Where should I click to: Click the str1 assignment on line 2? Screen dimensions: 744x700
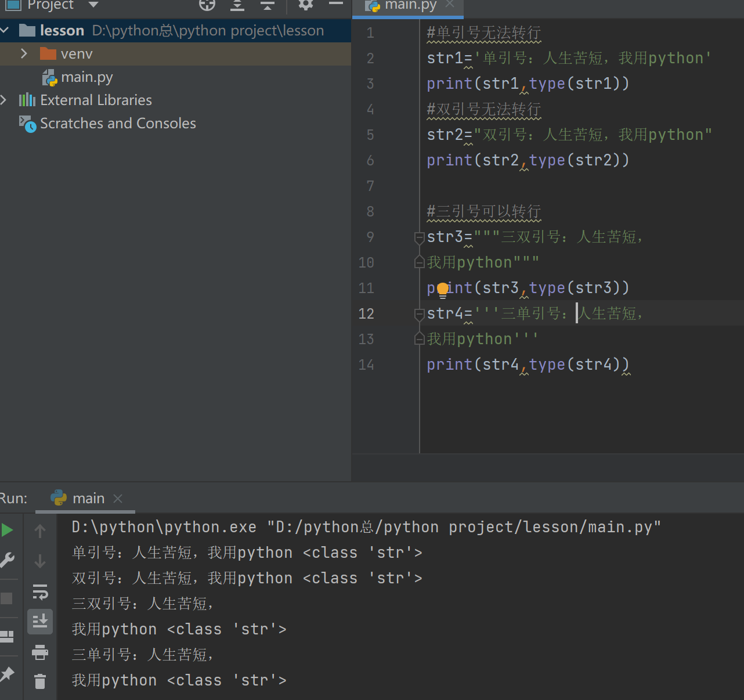(569, 58)
